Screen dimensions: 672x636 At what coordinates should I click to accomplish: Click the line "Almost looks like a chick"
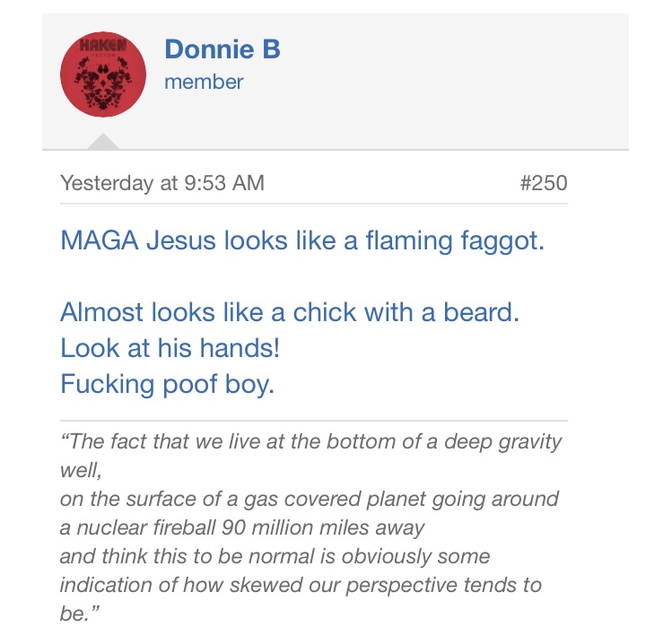(290, 312)
